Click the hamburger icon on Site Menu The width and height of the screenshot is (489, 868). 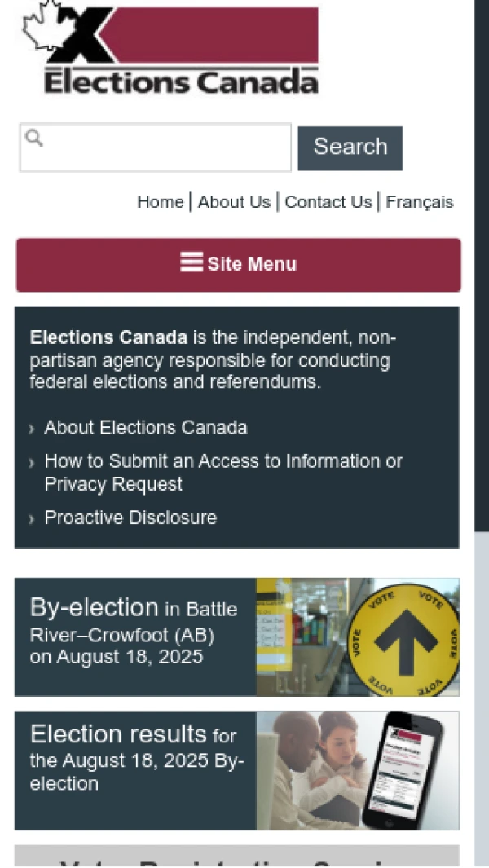192,262
